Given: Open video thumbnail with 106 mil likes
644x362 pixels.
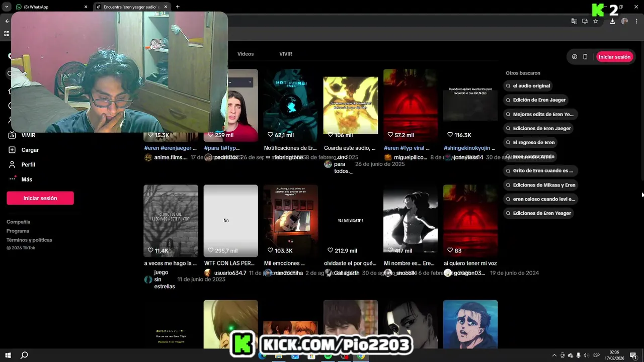Looking at the screenshot, I should click(351, 106).
